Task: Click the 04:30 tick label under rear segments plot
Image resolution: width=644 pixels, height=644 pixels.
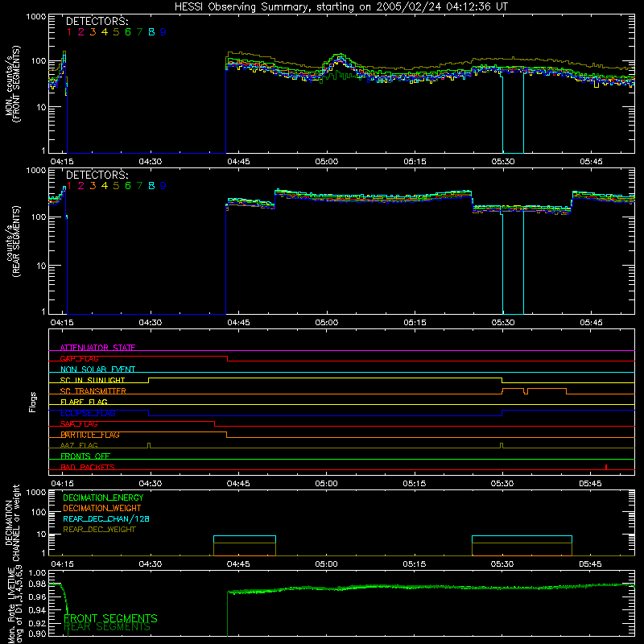Action: point(151,323)
